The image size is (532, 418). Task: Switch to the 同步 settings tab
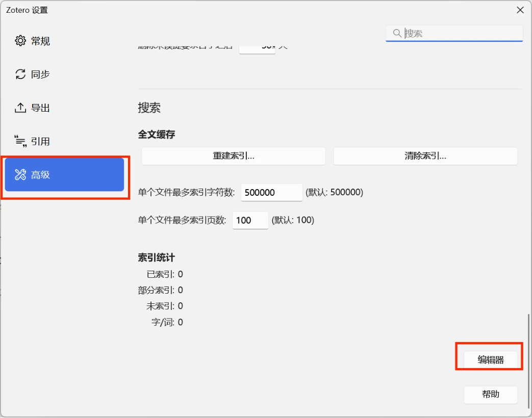tap(64, 74)
